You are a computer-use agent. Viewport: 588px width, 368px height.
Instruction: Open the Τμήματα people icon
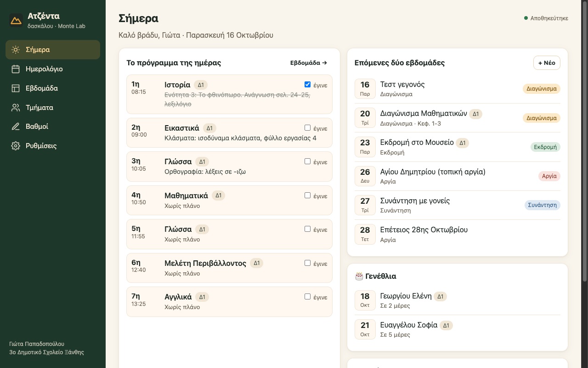[16, 108]
